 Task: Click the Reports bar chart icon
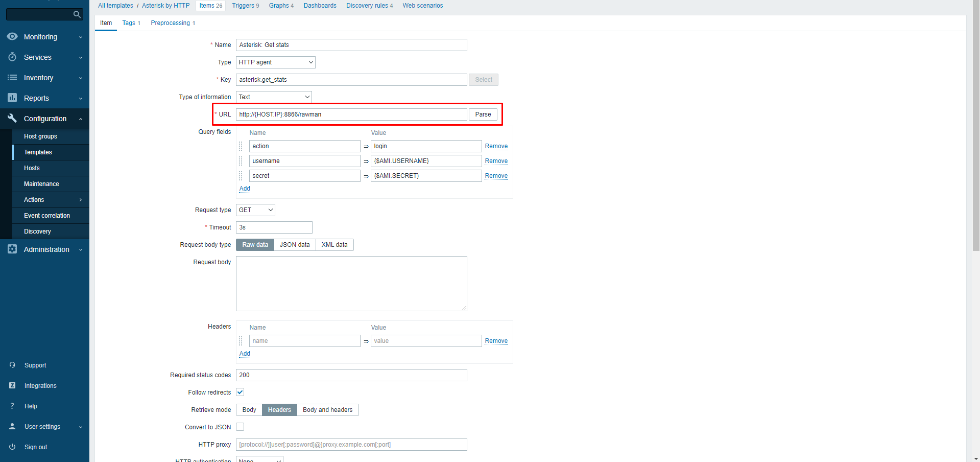[12, 98]
